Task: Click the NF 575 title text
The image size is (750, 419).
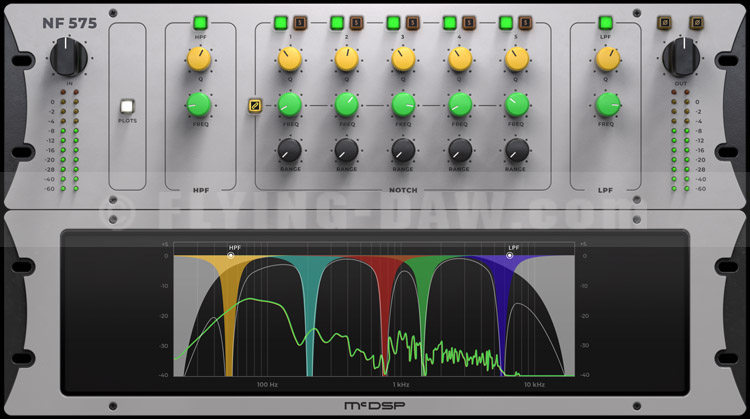Action: pos(69,23)
